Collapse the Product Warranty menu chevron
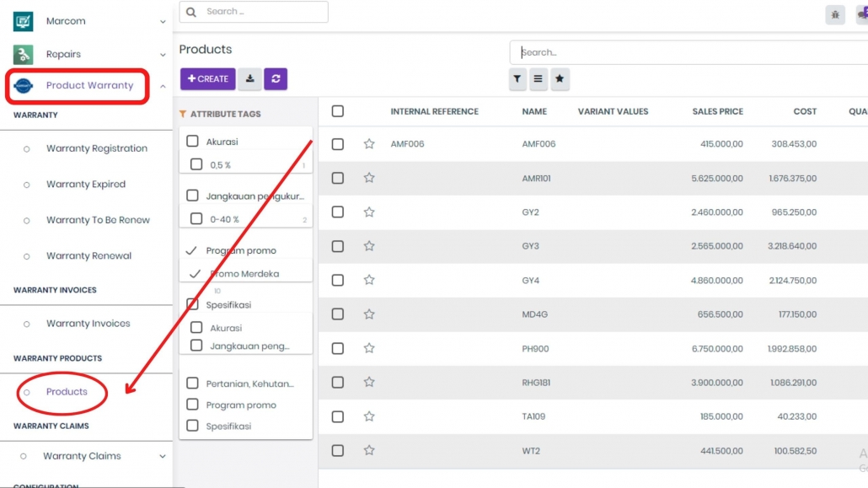Screen dimensions: 868x488 [163, 86]
